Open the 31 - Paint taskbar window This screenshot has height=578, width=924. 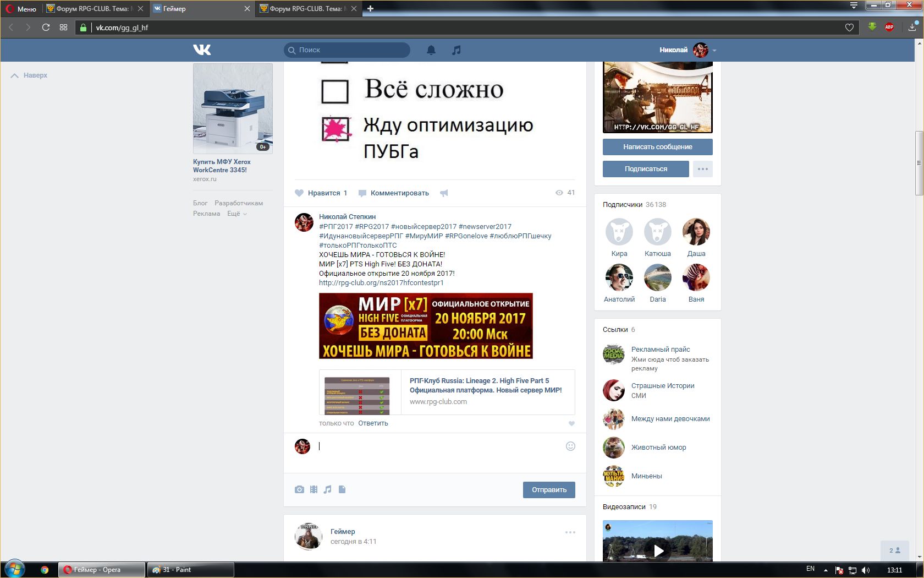[190, 570]
